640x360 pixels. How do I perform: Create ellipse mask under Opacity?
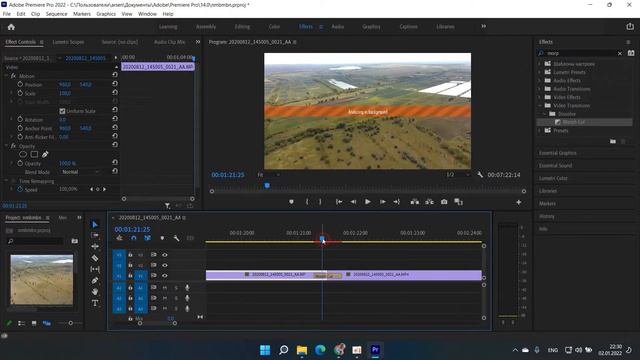pos(23,154)
